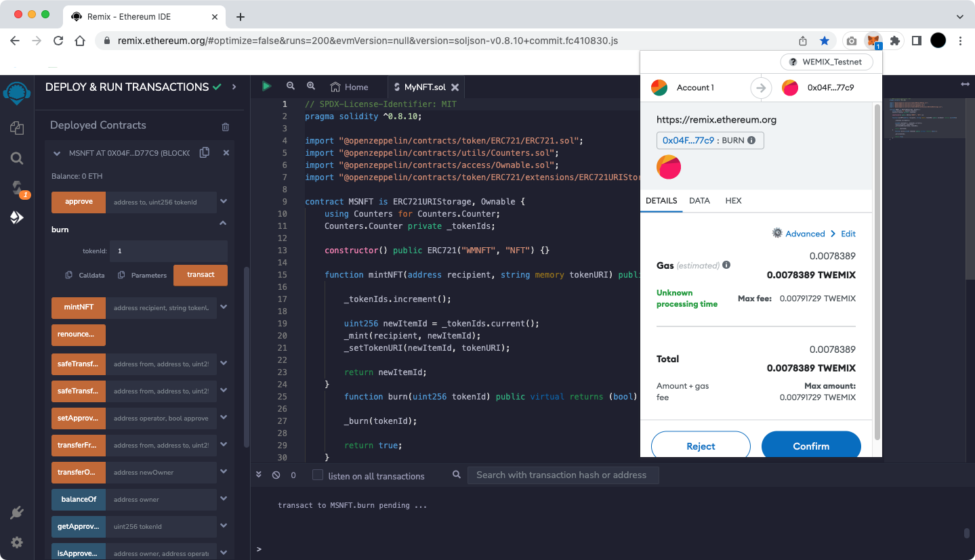Toggle listen on all transactions checkbox
Screen dimensions: 975x560
pos(317,475)
